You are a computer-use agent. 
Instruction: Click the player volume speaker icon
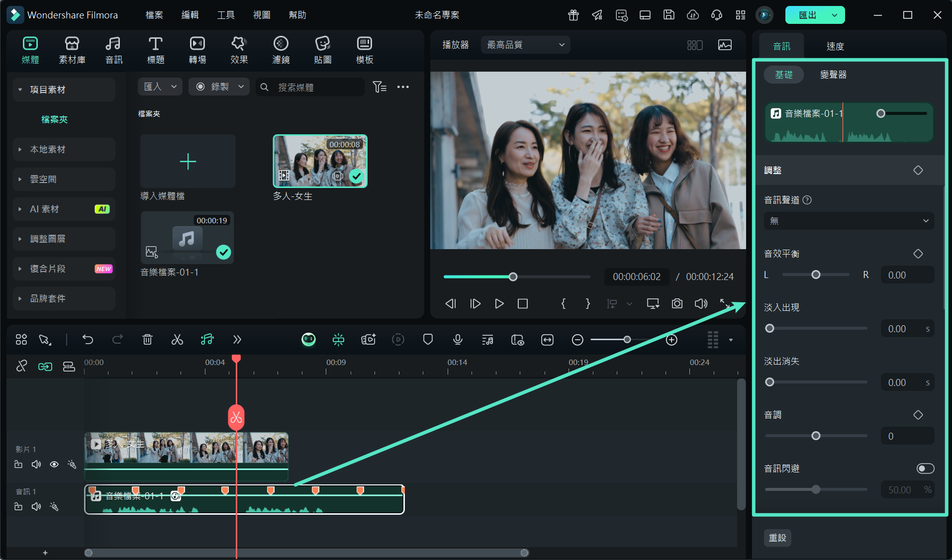coord(701,303)
